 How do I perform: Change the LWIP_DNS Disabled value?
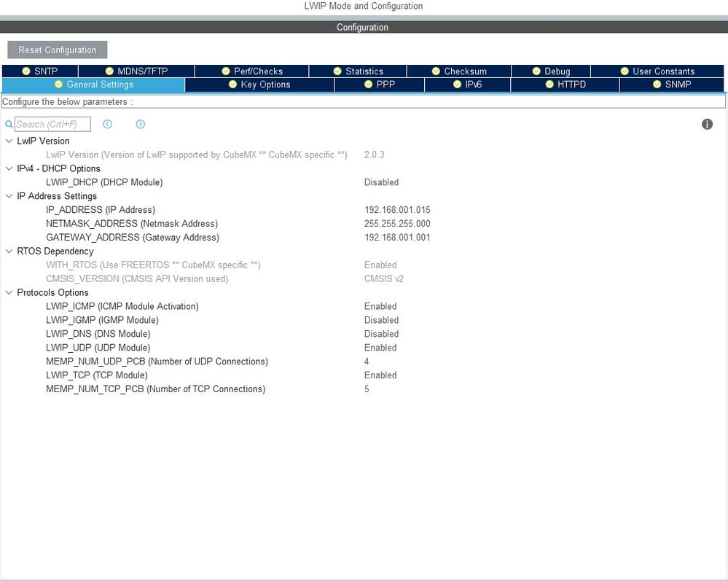[x=381, y=334]
